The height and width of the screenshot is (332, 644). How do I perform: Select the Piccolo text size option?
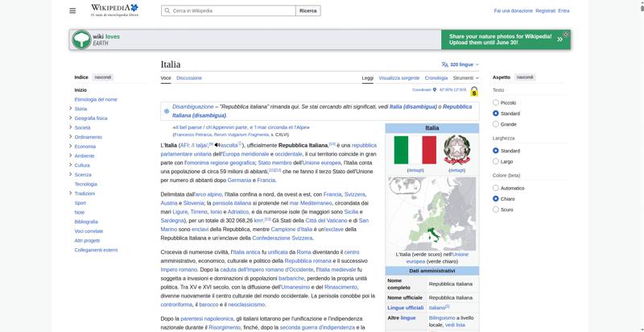(x=496, y=102)
